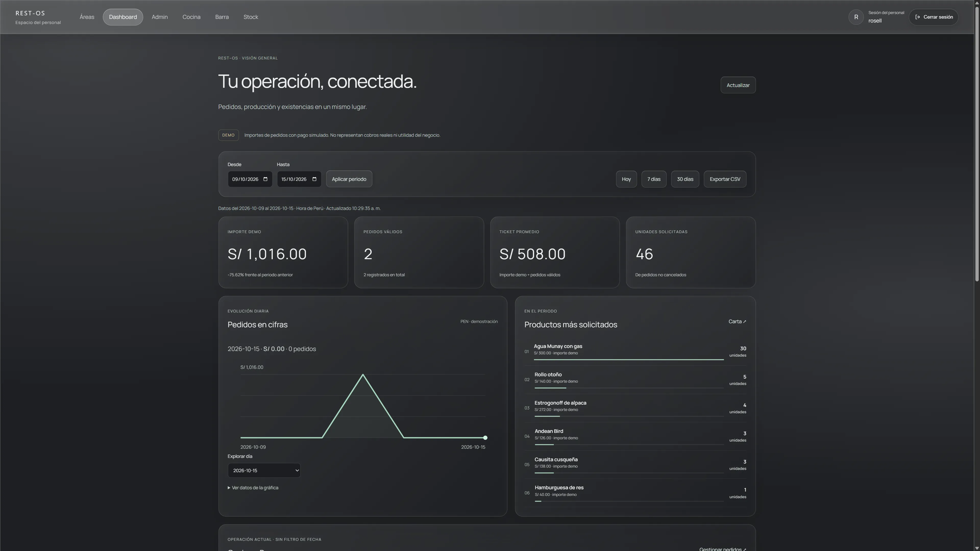The image size is (980, 551).
Task: Click the Andean Bird product row
Action: 635,436
